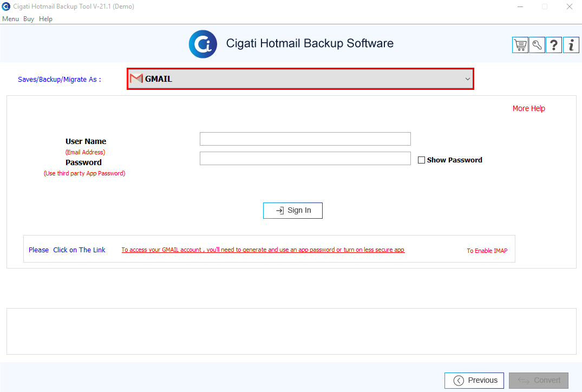Click the To Enable IMAP link
Image resolution: width=582 pixels, height=392 pixels.
pyautogui.click(x=487, y=251)
